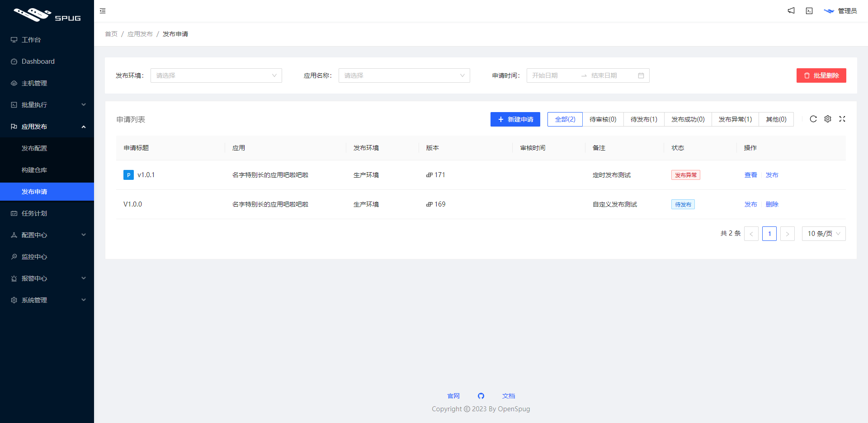Open the 应用名称 dropdown
Viewport: 868px width, 423px height.
tap(404, 75)
